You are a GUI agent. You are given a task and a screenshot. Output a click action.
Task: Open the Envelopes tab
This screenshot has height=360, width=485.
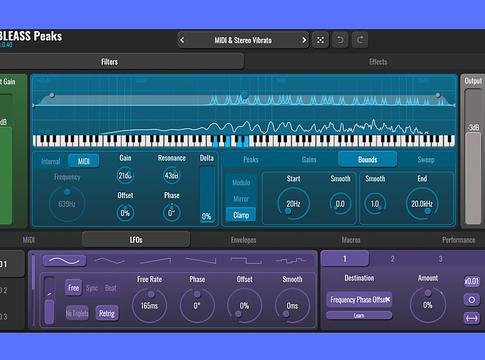[x=244, y=240]
